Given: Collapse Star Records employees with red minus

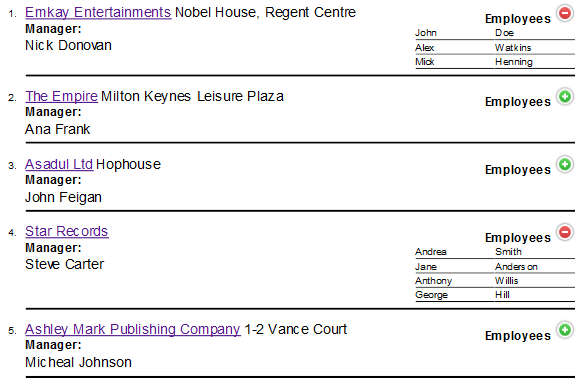Looking at the screenshot, I should 565,232.
